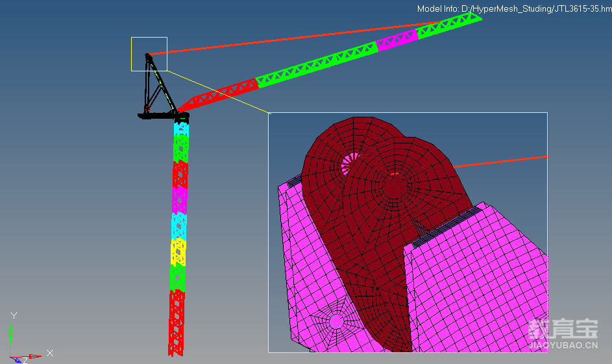The height and width of the screenshot is (364, 612).
Task: Select the magenta tower mast section
Action: 179,199
